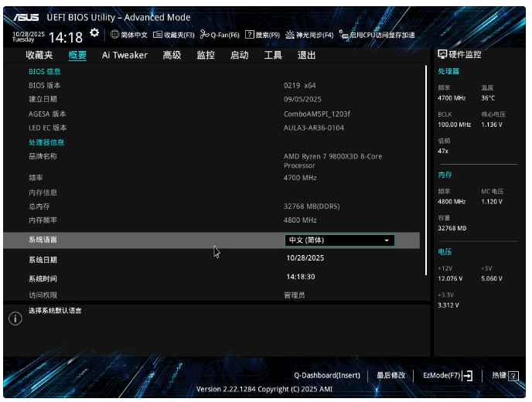Viewport: 532px width, 402px height.
Task: Click the 最后修改 button
Action: [x=390, y=376]
